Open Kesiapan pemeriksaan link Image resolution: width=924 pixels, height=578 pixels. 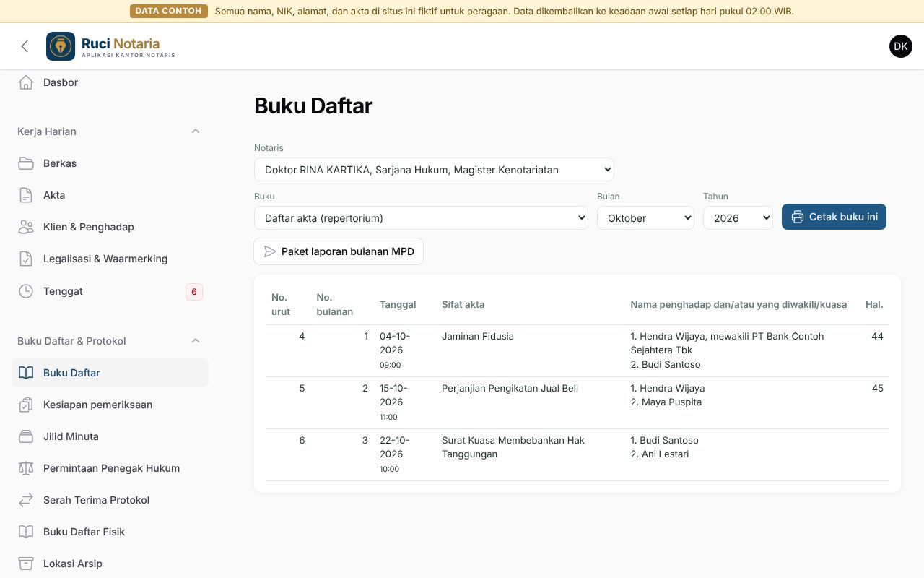tap(110, 405)
